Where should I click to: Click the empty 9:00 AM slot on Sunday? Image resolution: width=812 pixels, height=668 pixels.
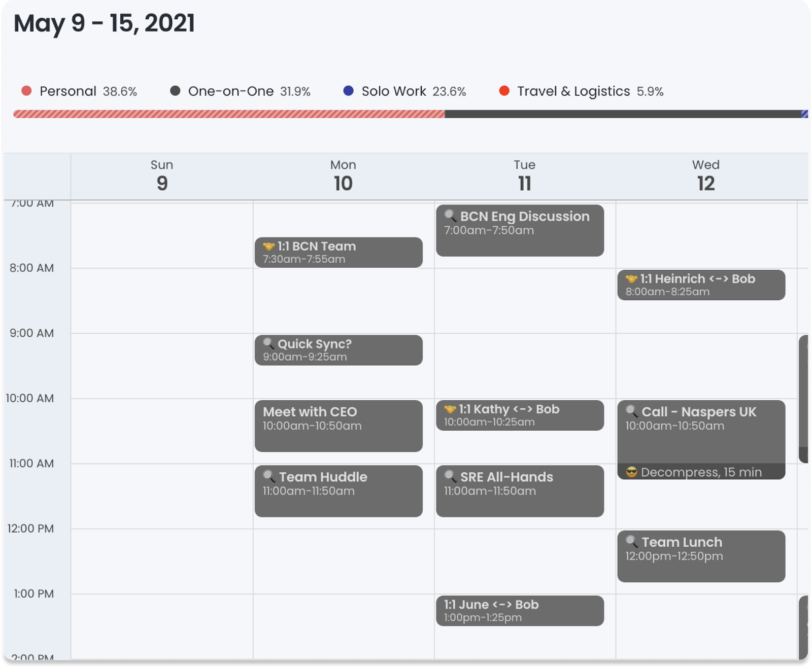pos(162,366)
